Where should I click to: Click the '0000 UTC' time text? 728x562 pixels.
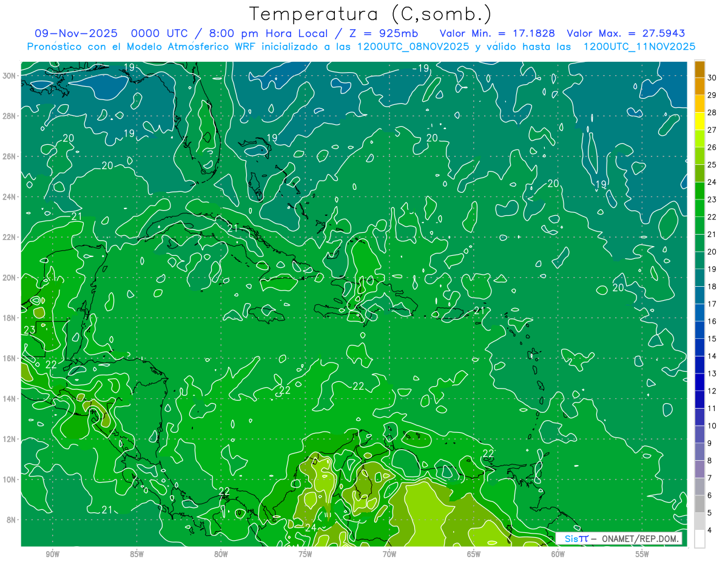click(x=160, y=33)
